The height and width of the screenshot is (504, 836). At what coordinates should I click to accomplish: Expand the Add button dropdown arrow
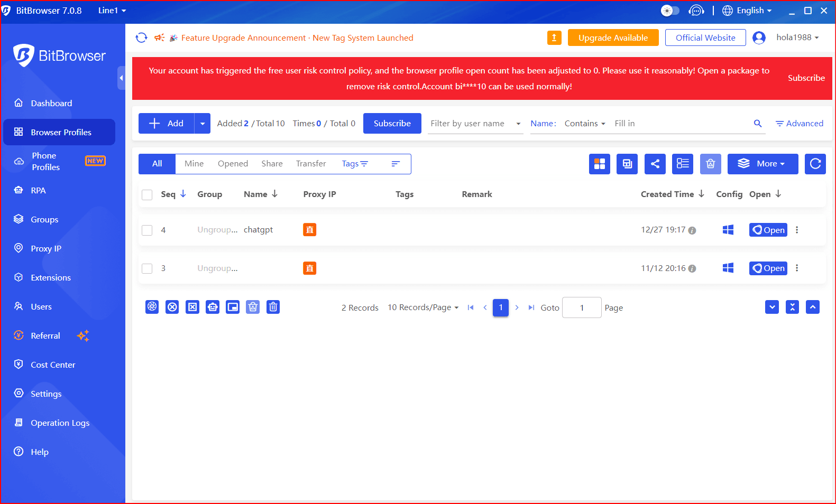[x=202, y=124]
